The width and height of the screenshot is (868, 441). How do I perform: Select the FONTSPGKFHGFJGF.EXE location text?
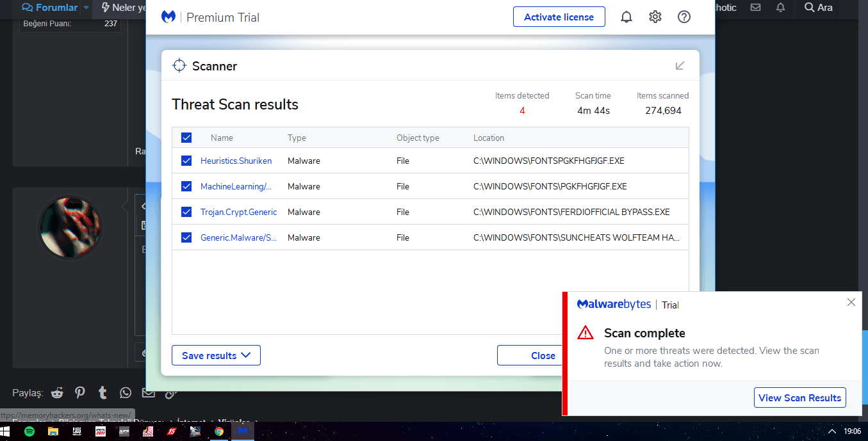coord(549,161)
